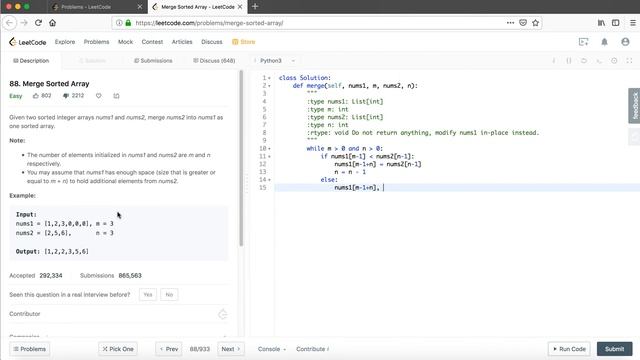Click the panel divider drag handle
This screenshot has height=360, width=640.
tap(247, 184)
